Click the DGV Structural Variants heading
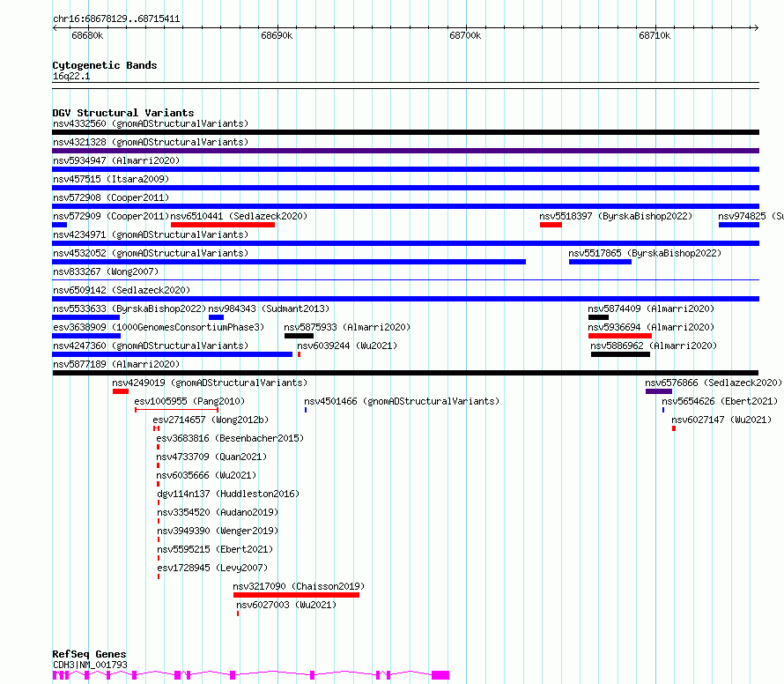Image resolution: width=784 pixels, height=684 pixels. pyautogui.click(x=123, y=113)
